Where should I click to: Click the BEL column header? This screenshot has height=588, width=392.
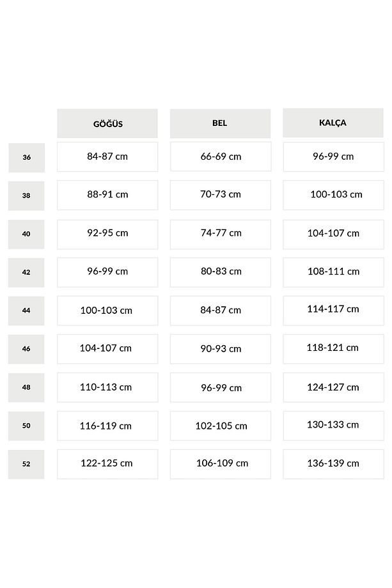220,123
